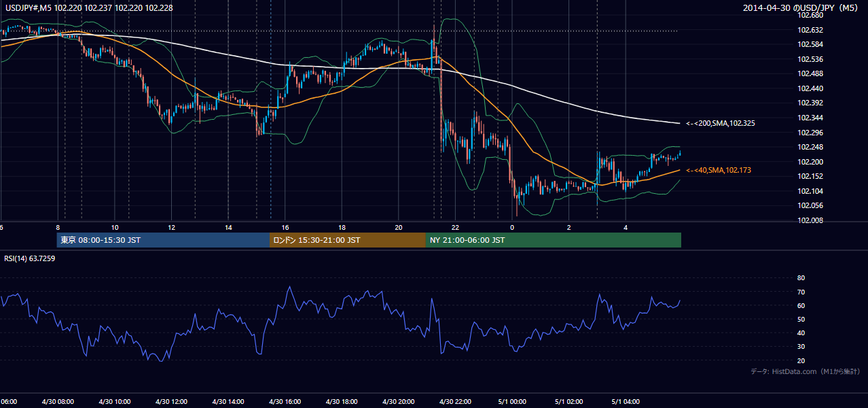868x408 pixels.
Task: Click hour tick 16 under price chart
Action: pos(285,227)
